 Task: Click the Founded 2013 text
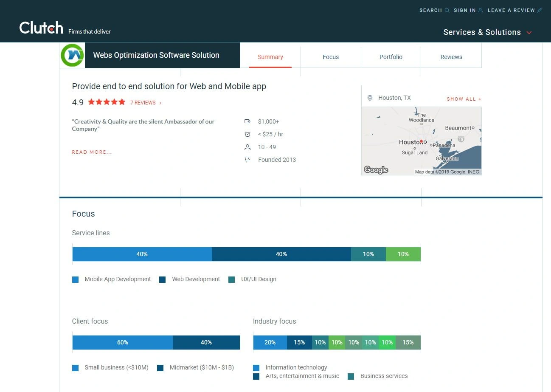277,160
